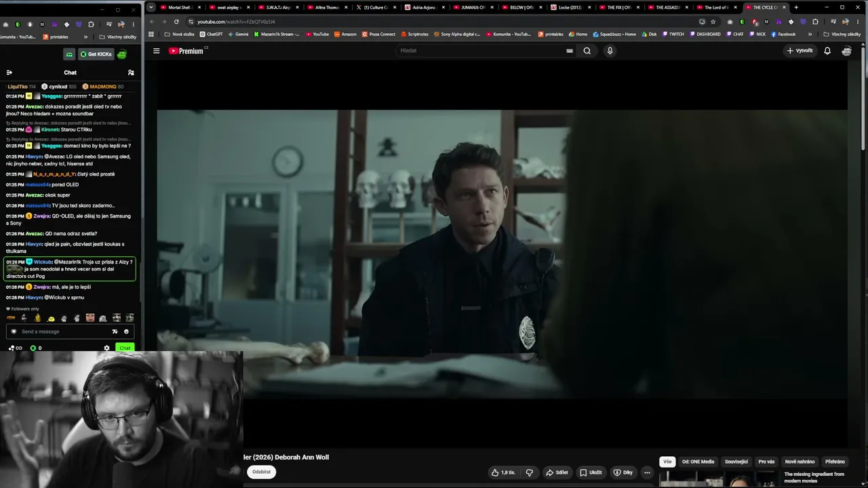
Task: Open the tab search dropdown arrow
Action: coord(151,7)
